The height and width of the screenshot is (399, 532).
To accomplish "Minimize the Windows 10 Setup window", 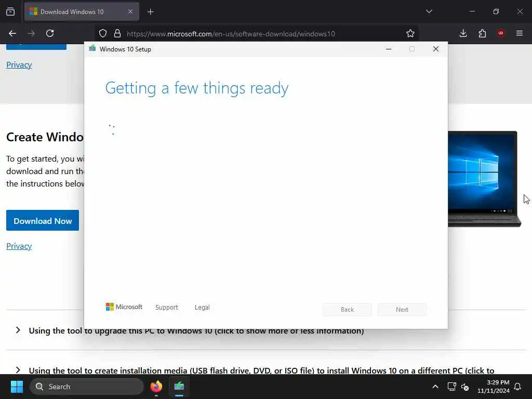I will tap(389, 49).
